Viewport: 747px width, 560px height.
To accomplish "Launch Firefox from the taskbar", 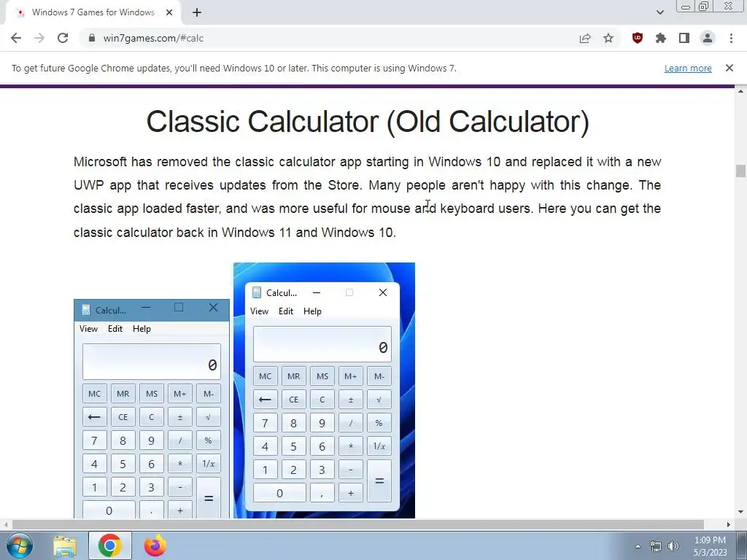I will pyautogui.click(x=155, y=545).
